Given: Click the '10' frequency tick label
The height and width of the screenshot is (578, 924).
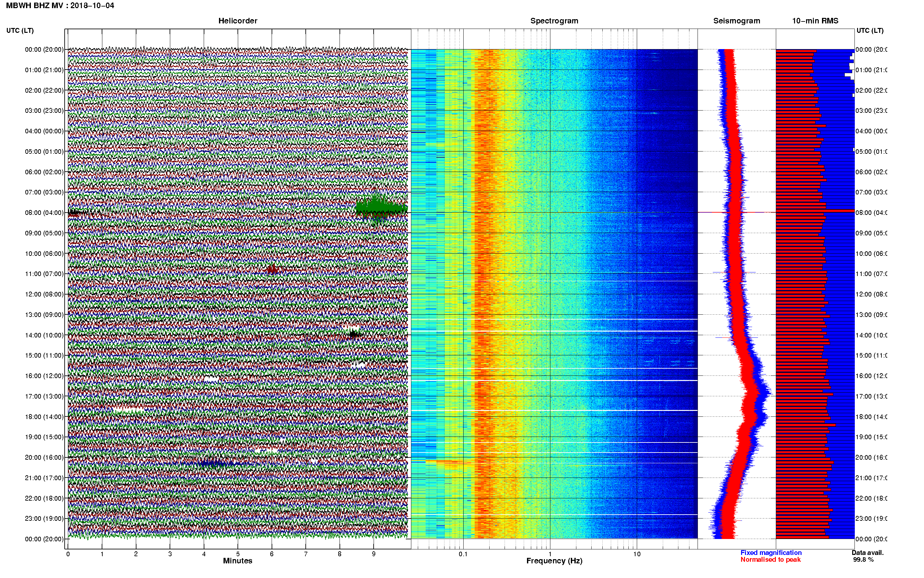Looking at the screenshot, I should (x=637, y=554).
